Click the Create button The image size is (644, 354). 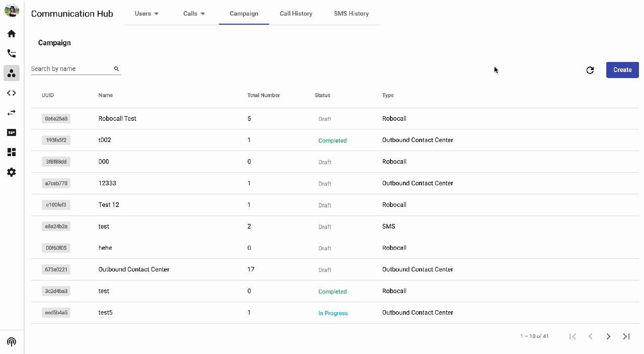(x=622, y=70)
